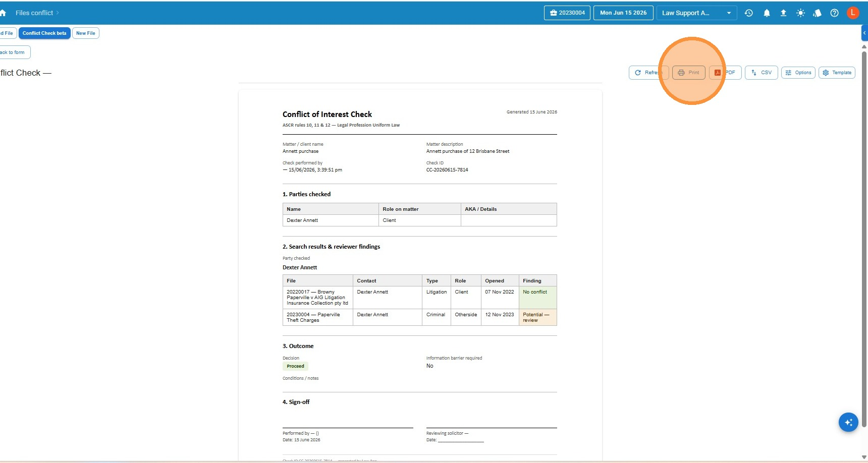Viewport: 868px width, 463px height.
Task: Click the Finding column header
Action: 538,280
